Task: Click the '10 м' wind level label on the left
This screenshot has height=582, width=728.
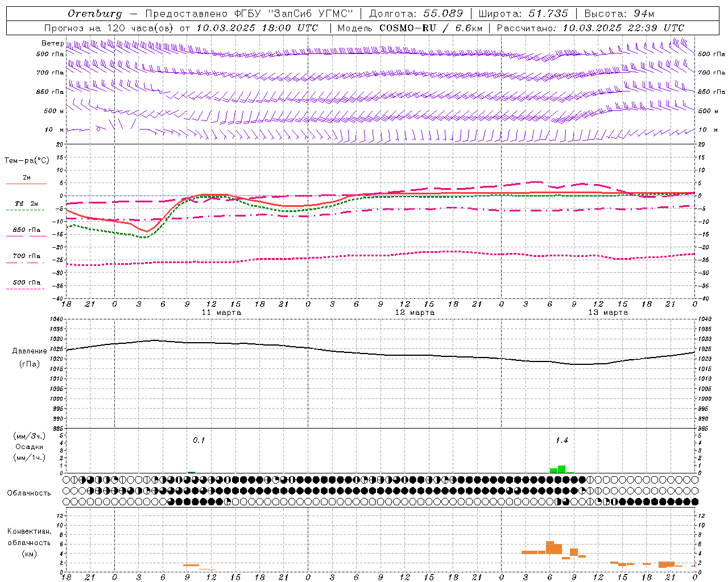Action: coord(54,130)
